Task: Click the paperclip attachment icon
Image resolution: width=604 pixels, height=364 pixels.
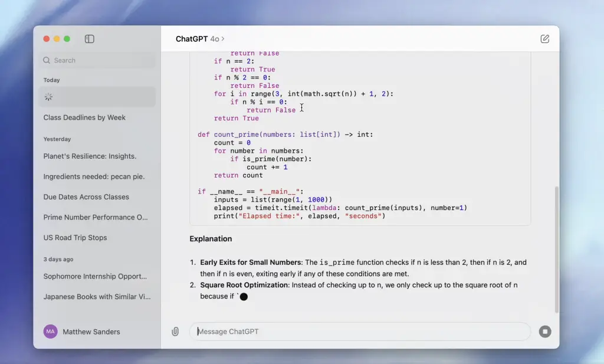Action: click(175, 332)
